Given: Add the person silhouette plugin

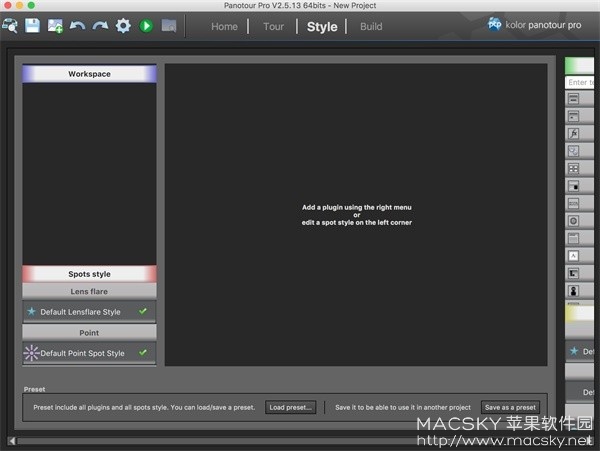Looking at the screenshot, I should (x=573, y=291).
